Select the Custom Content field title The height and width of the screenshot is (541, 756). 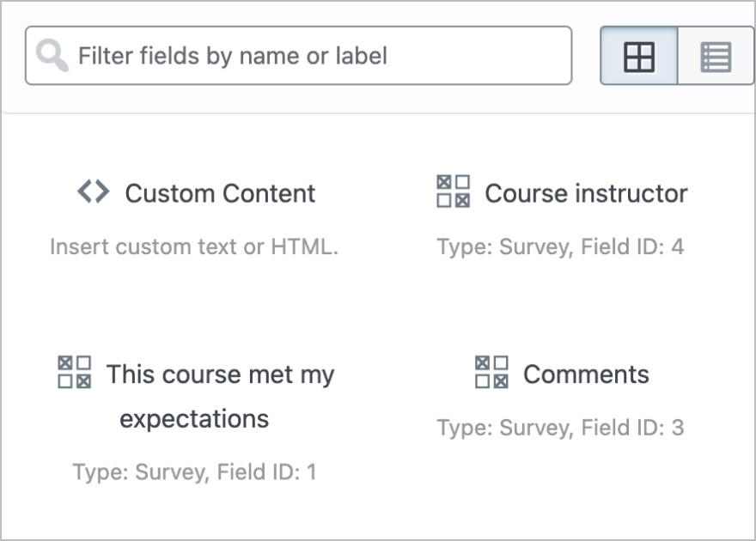(x=220, y=193)
